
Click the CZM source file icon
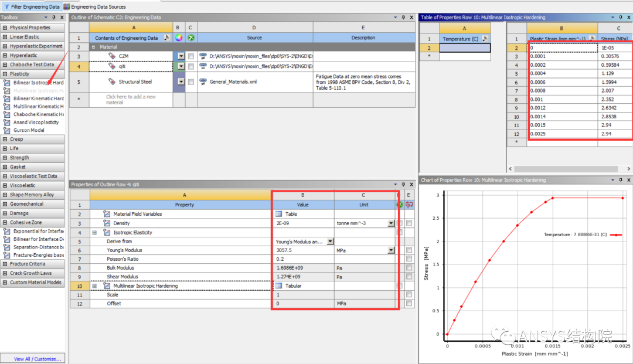tap(203, 56)
